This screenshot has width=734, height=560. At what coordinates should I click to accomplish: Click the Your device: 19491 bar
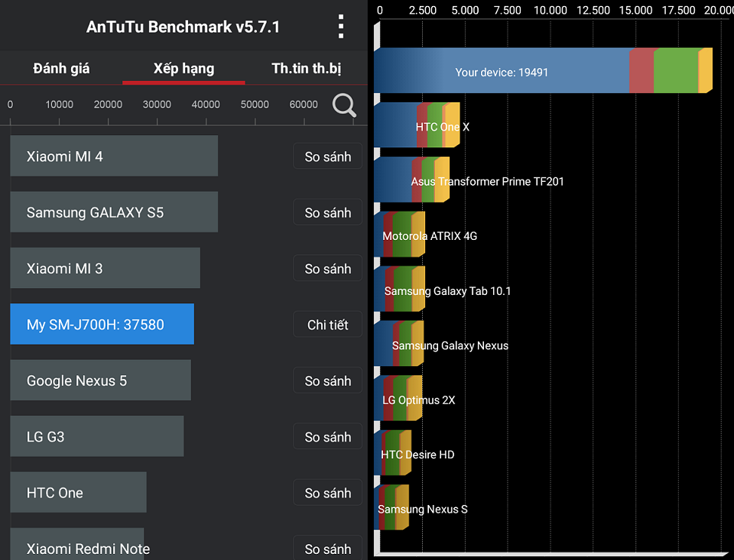point(543,70)
